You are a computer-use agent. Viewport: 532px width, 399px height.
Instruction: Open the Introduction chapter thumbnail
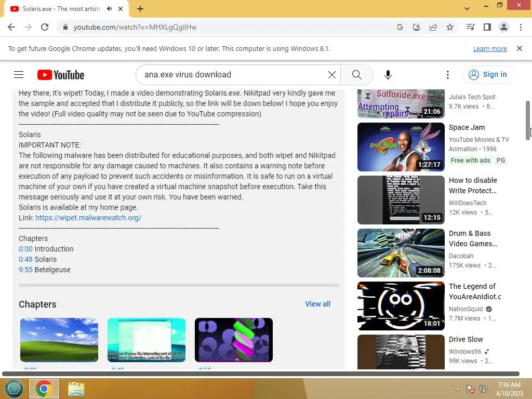click(x=59, y=340)
